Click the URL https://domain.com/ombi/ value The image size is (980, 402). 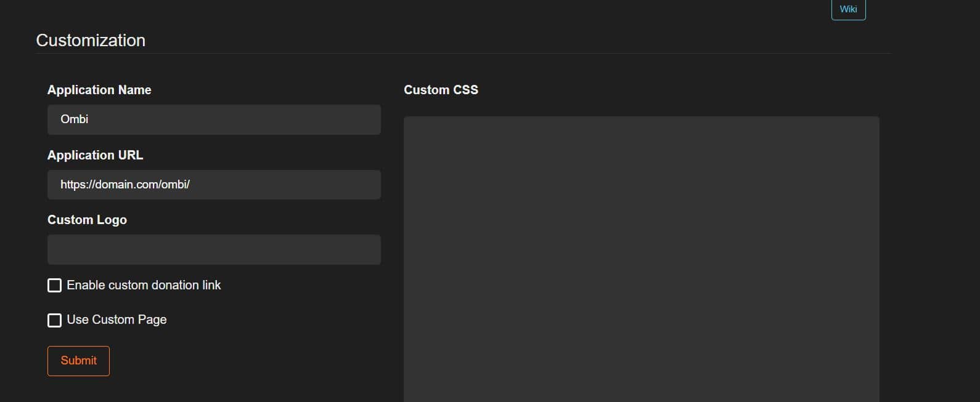coord(125,184)
